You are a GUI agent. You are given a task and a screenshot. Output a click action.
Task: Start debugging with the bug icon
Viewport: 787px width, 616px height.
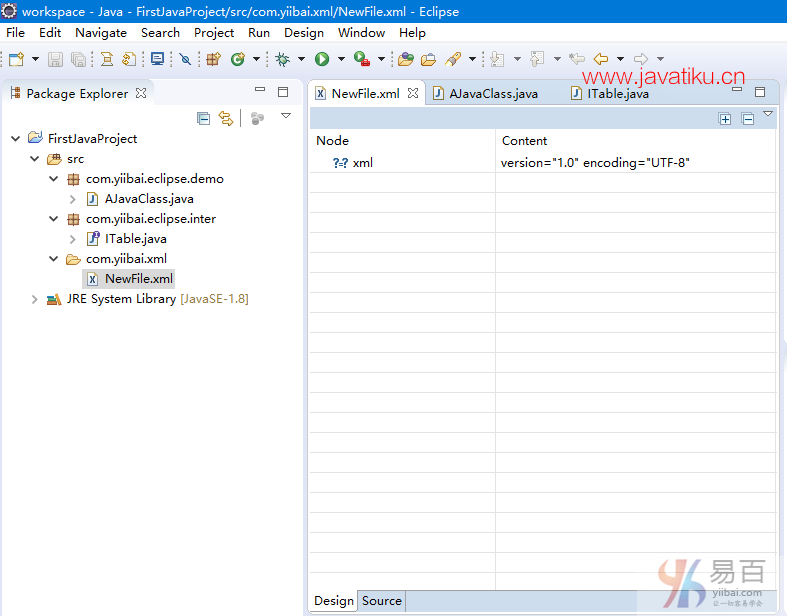[x=283, y=59]
